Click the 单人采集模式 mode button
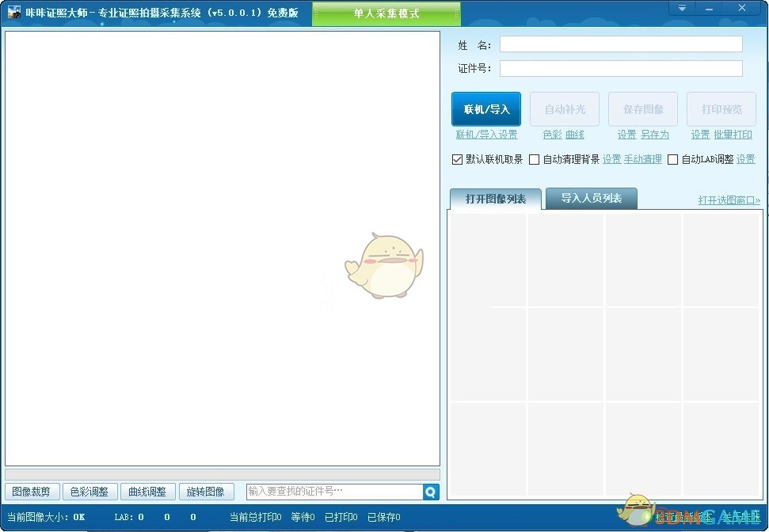Image resolution: width=769 pixels, height=532 pixels. pos(386,13)
